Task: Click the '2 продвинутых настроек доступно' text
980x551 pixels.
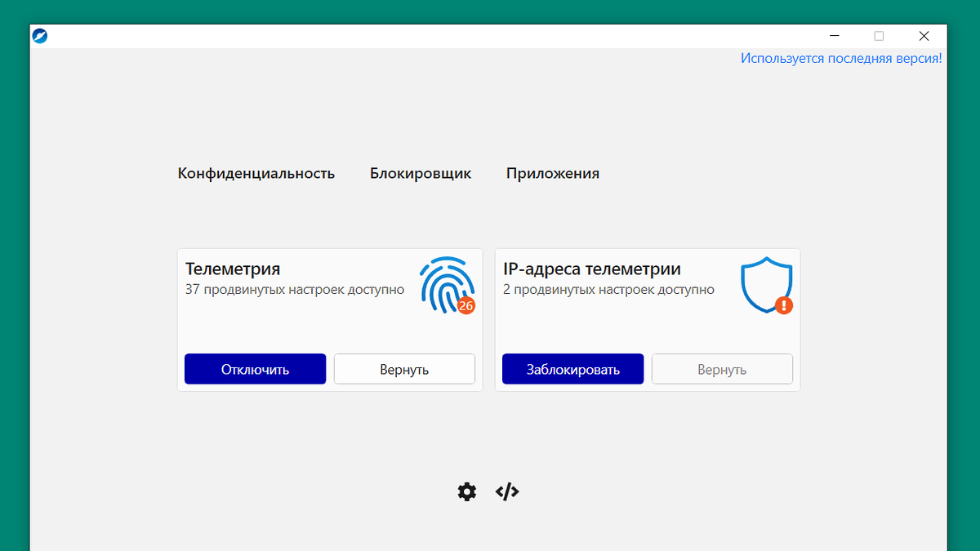Action: [610, 289]
